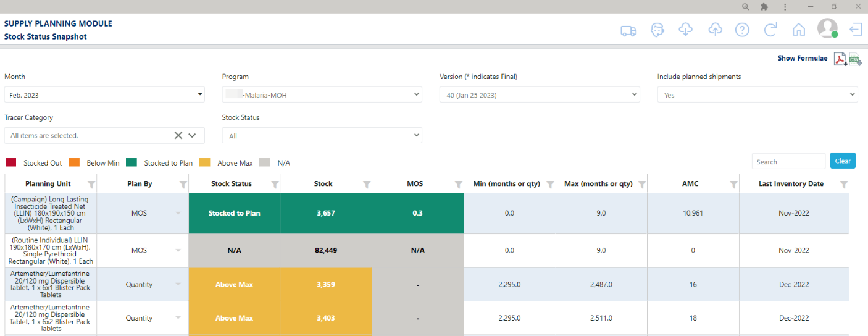Viewport: 868px width, 336px height.
Task: Open Plan By dropdown in 6x1 Blister Pack row
Action: pos(178,284)
